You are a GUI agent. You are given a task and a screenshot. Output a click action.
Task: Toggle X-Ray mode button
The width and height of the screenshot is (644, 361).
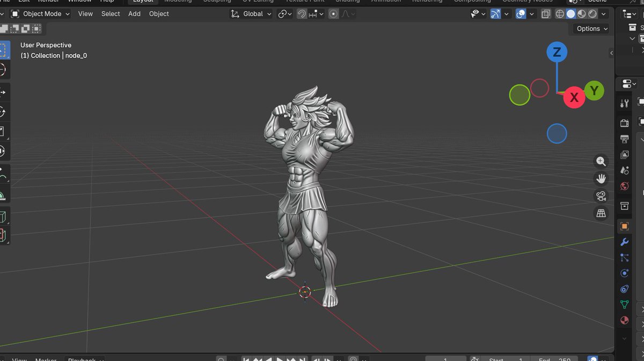point(546,14)
